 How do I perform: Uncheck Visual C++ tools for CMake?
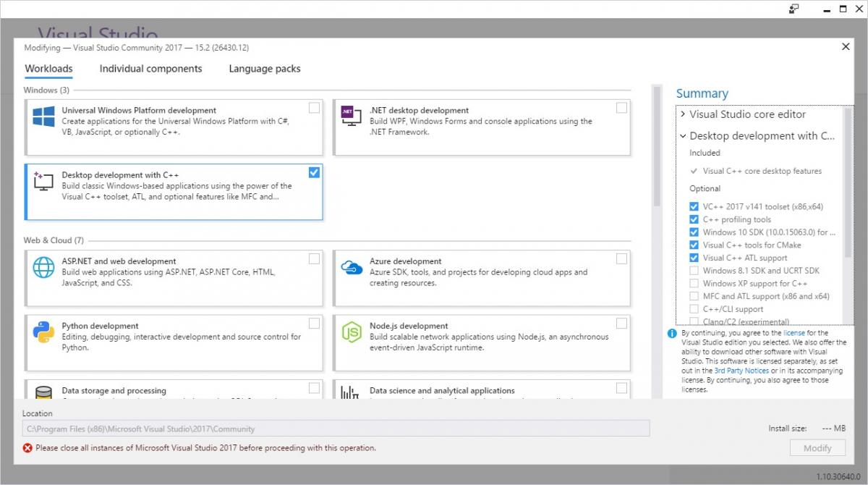point(694,245)
